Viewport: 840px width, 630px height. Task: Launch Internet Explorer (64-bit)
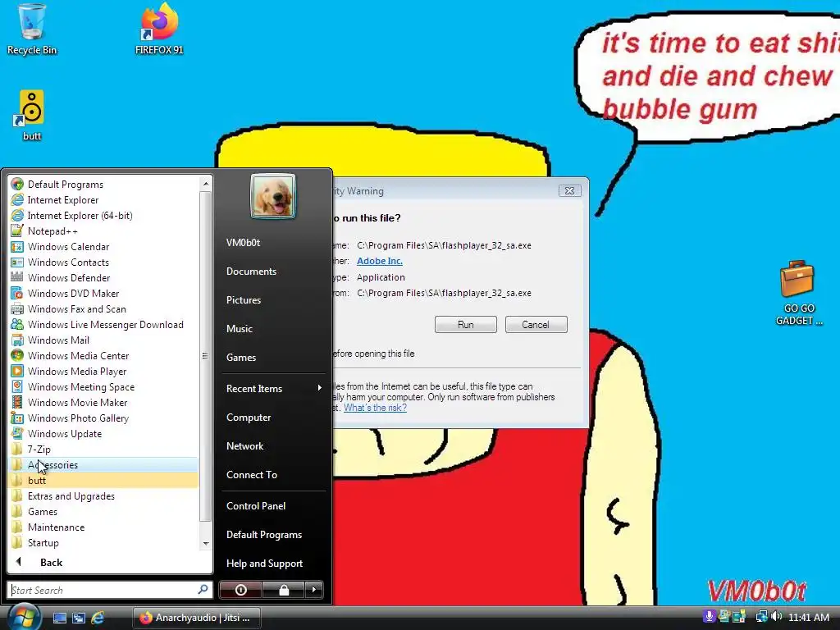pyautogui.click(x=104, y=216)
